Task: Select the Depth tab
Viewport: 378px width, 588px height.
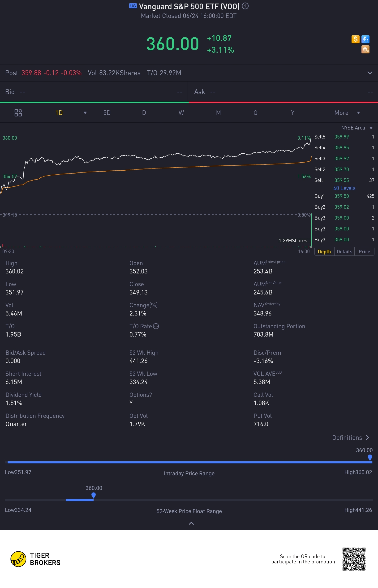Action: (324, 252)
